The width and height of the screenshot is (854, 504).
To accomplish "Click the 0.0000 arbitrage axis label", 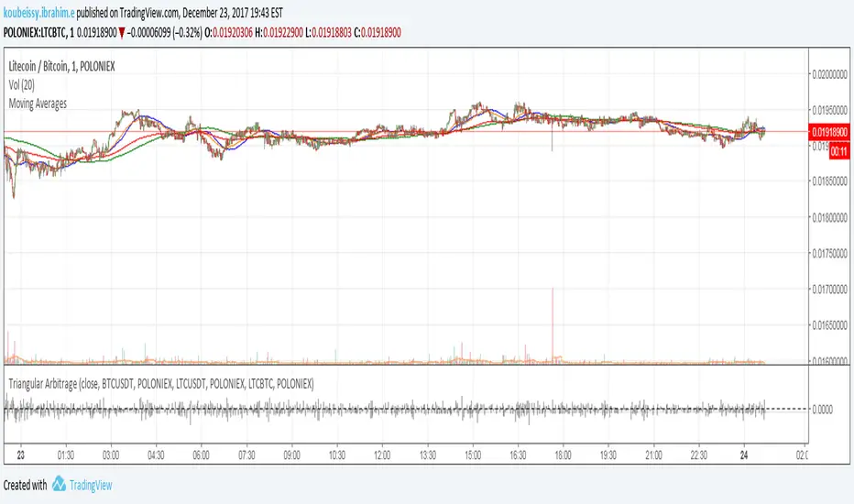I will [x=823, y=410].
